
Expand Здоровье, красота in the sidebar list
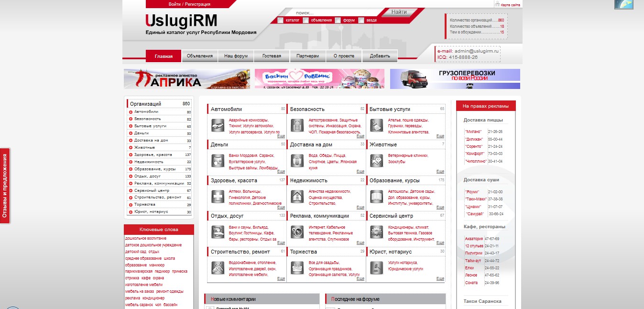tap(131, 154)
